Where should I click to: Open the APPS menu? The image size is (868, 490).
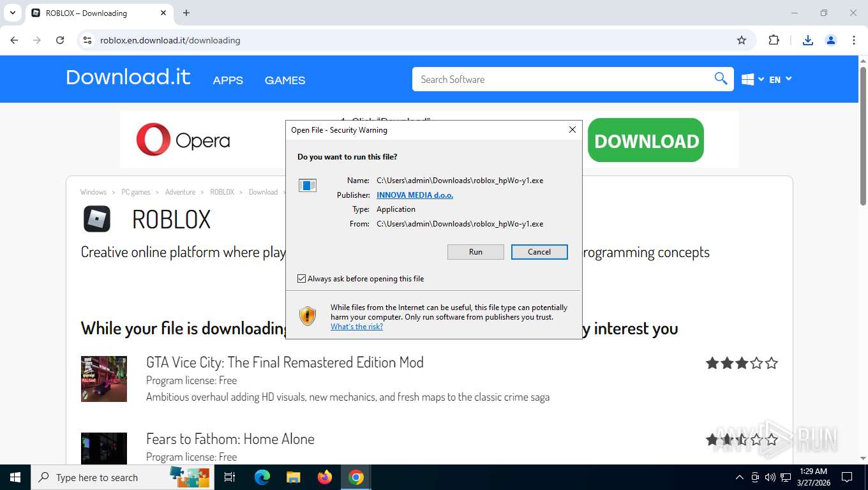click(x=228, y=80)
